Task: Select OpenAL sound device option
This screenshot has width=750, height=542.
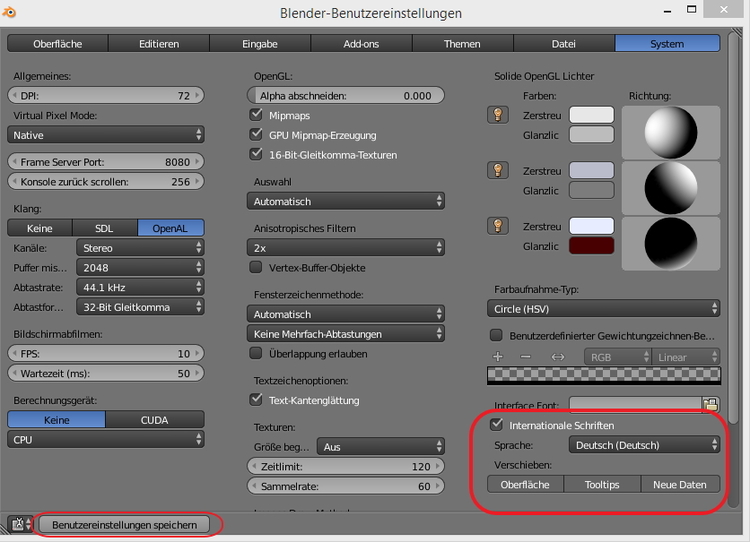Action: pyautogui.click(x=171, y=228)
